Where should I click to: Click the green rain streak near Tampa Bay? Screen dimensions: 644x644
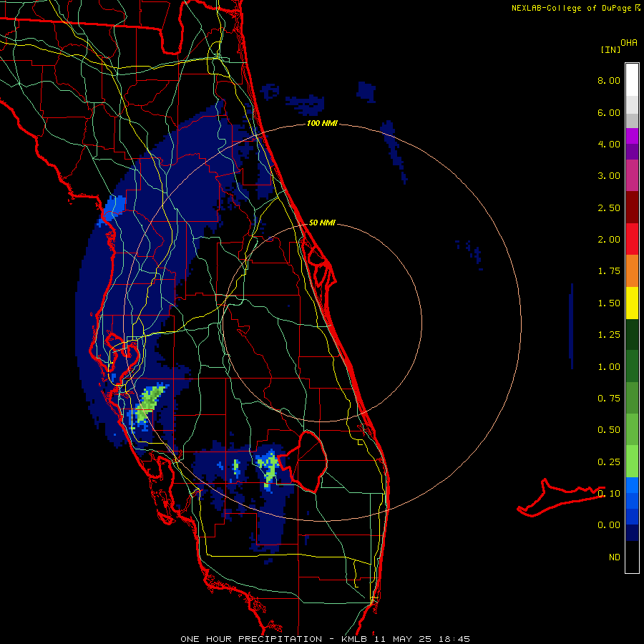[x=150, y=403]
